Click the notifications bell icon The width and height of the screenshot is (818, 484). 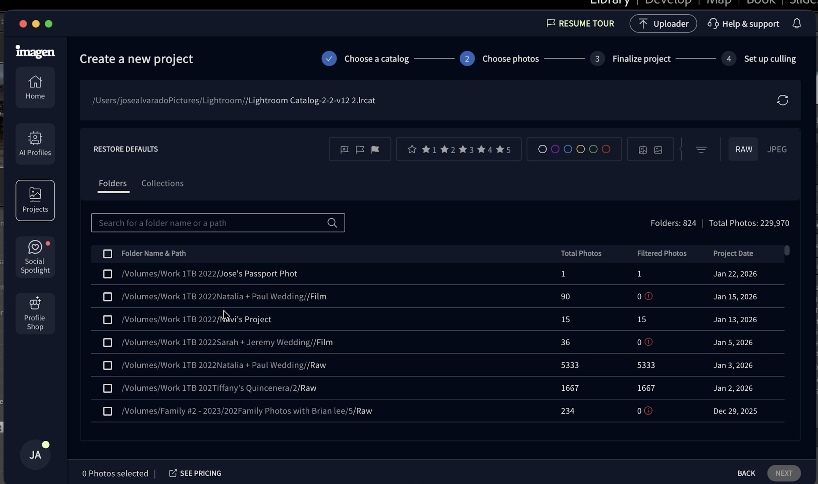coord(797,23)
